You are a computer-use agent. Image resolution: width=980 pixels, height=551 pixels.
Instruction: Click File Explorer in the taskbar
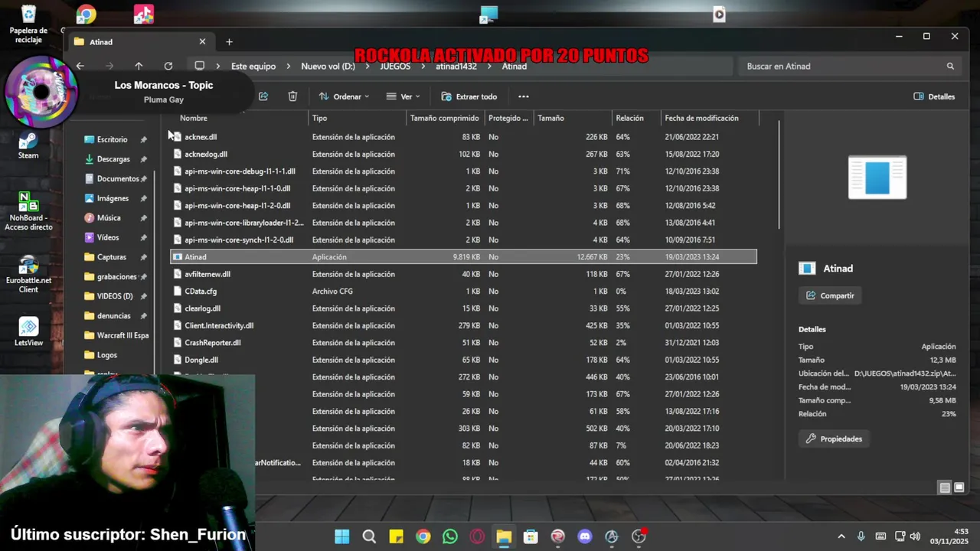tap(504, 536)
